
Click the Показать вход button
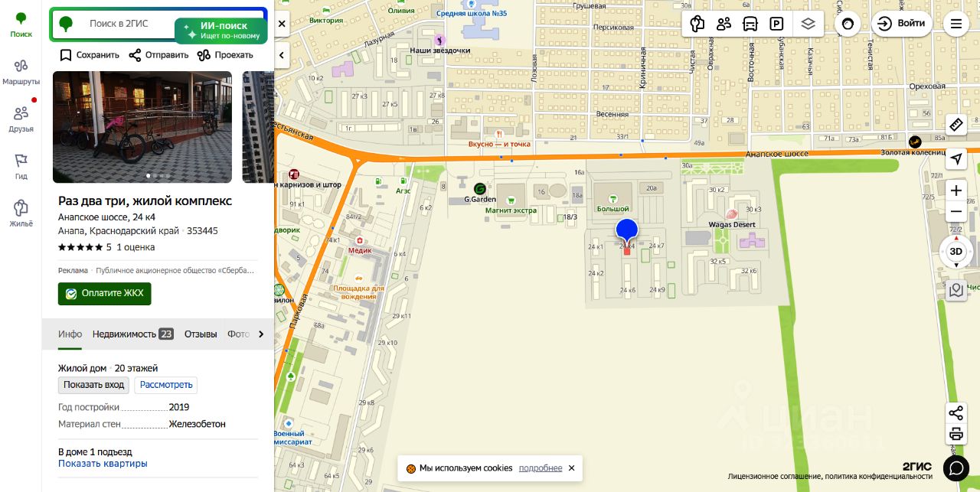[x=93, y=385]
